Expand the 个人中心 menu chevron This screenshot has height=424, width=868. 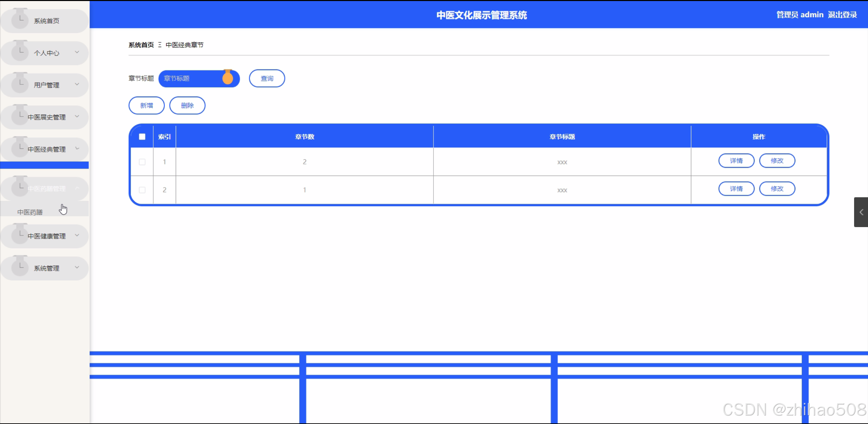77,52
